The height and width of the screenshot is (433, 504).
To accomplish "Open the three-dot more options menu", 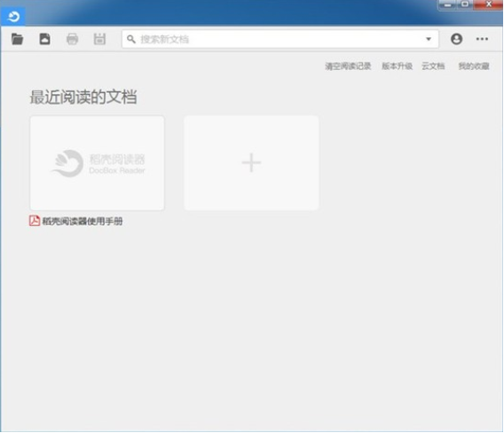I will 482,39.
